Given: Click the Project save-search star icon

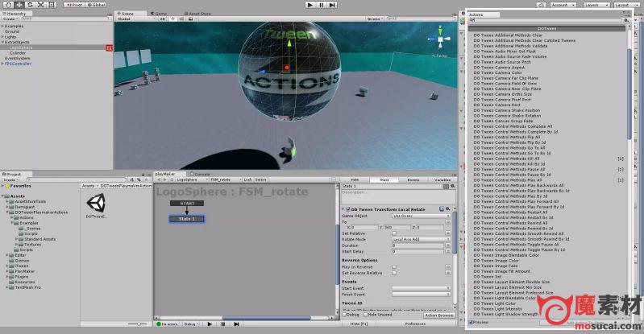Looking at the screenshot, I should click(x=146, y=179).
